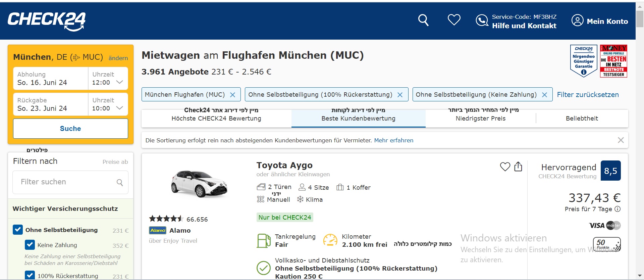Screen dimensions: 644x280
Task: Switch to Höchste CHECK24 Bewertung tab
Action: (x=216, y=119)
